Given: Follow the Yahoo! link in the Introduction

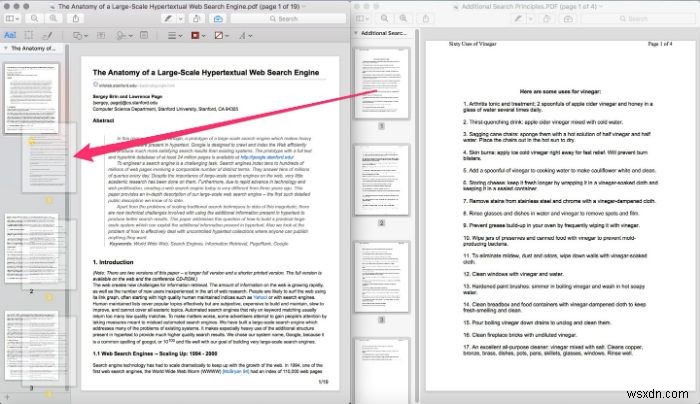Looking at the screenshot, I should [x=260, y=297].
